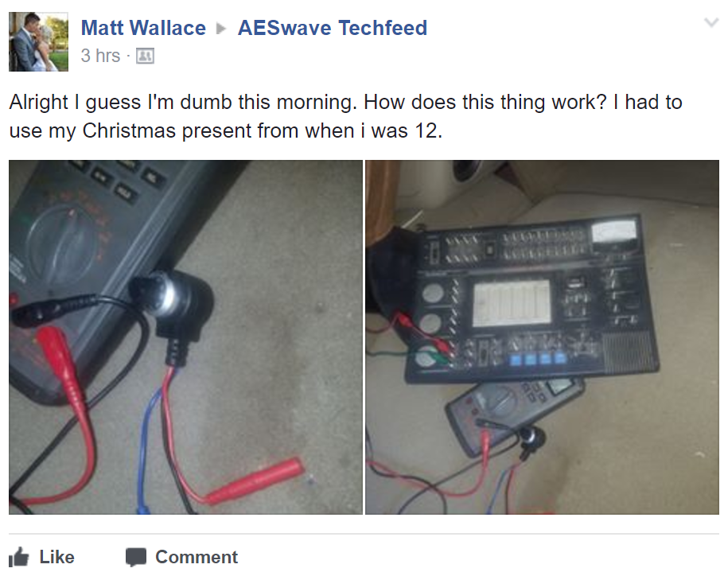
Task: Open the right electronics kit photo
Action: (543, 337)
